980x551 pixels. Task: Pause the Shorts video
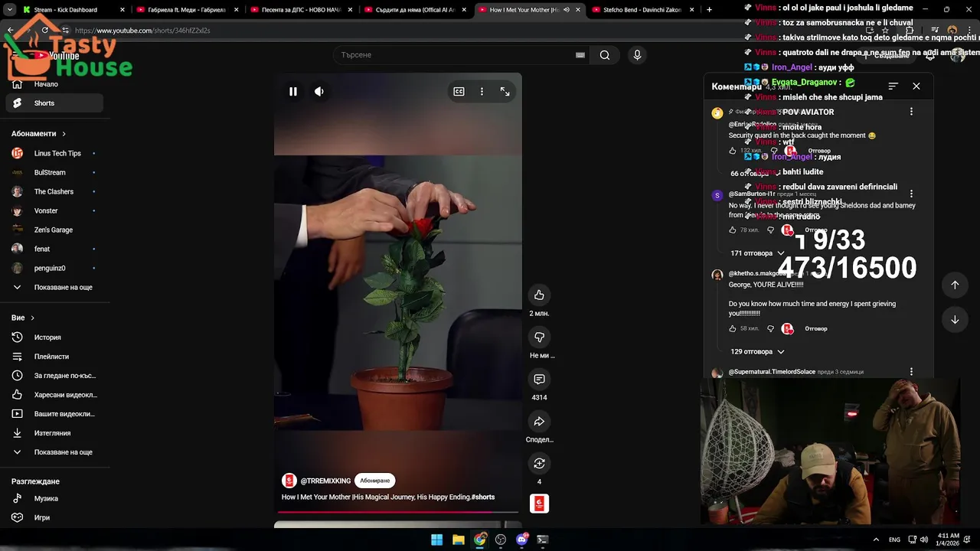click(x=292, y=91)
